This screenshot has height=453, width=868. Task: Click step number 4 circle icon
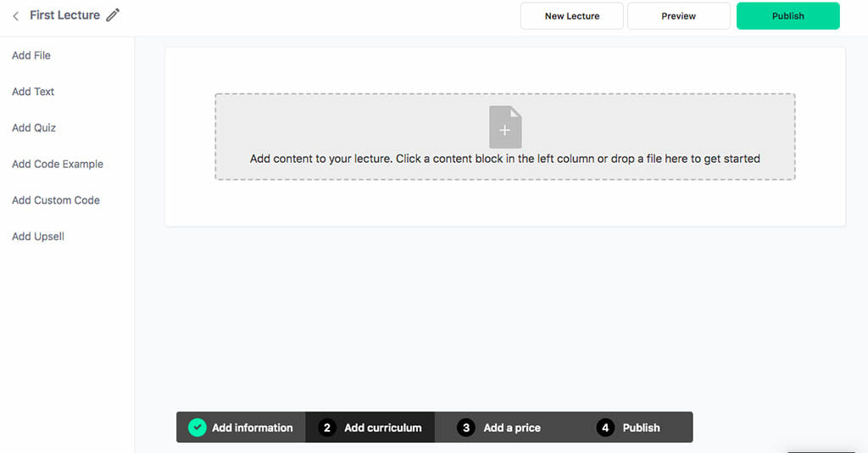pos(605,428)
